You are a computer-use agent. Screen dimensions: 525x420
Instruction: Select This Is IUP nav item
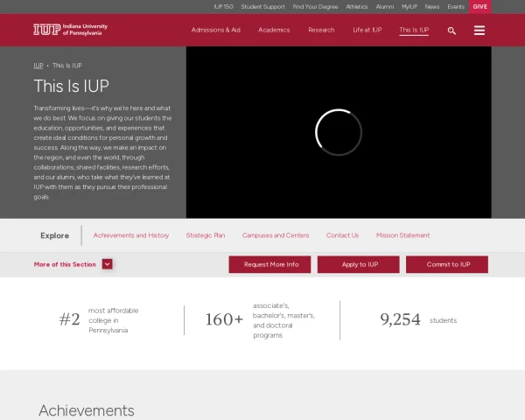(x=414, y=30)
